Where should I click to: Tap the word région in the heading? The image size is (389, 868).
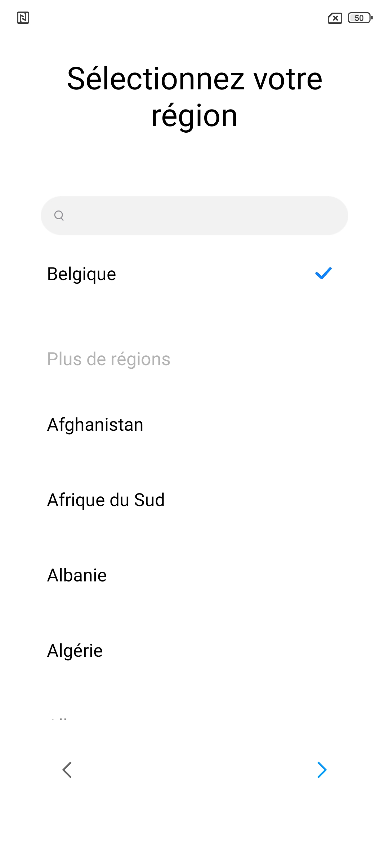pos(194,116)
